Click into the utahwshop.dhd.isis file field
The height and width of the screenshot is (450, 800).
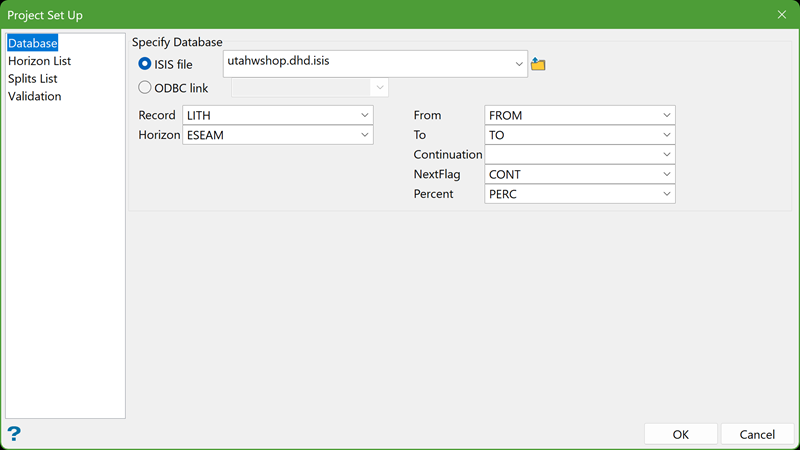(365, 63)
